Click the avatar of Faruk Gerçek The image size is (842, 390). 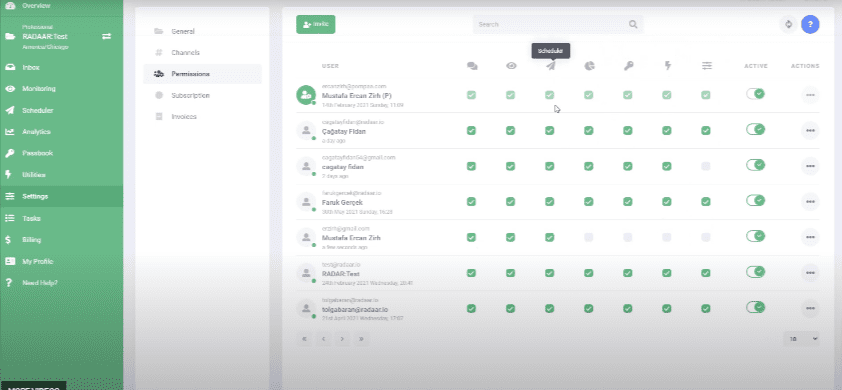(306, 201)
